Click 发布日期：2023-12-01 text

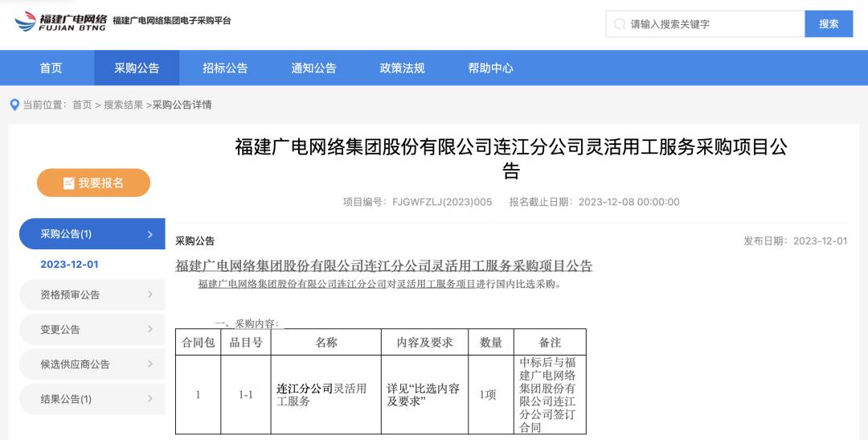coord(795,241)
